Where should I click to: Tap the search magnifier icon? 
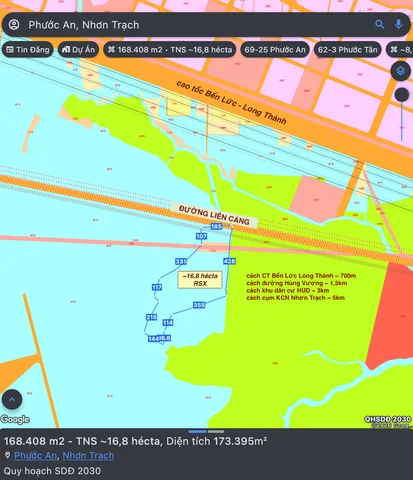click(x=379, y=24)
